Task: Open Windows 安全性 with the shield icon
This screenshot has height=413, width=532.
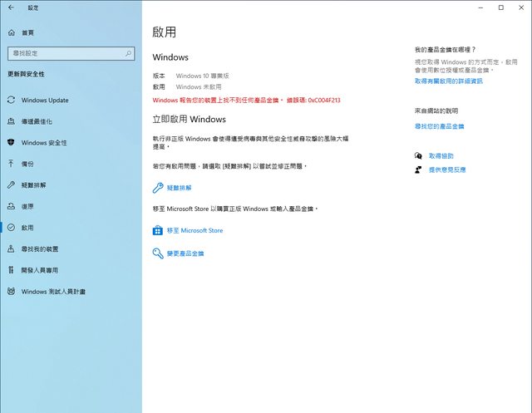Action: click(44, 143)
